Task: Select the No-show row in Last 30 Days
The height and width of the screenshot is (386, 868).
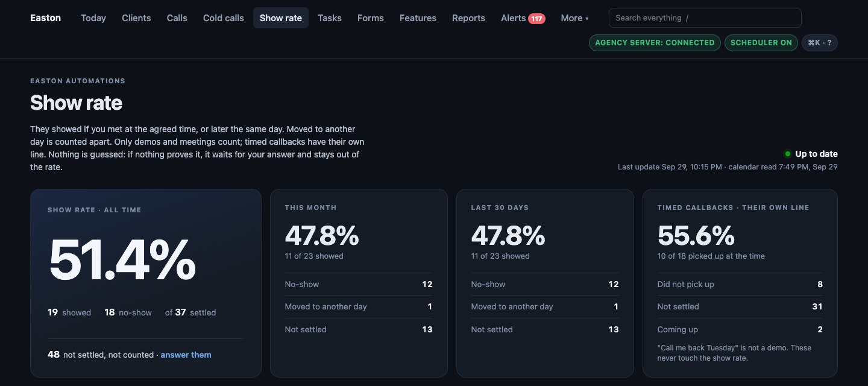Action: [x=545, y=284]
